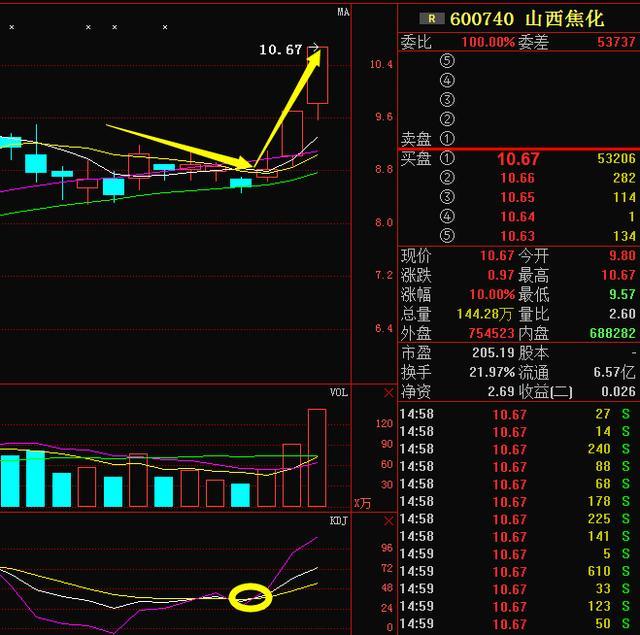This screenshot has width=640, height=635.
Task: Click the KDJ indicator label
Action: (339, 521)
